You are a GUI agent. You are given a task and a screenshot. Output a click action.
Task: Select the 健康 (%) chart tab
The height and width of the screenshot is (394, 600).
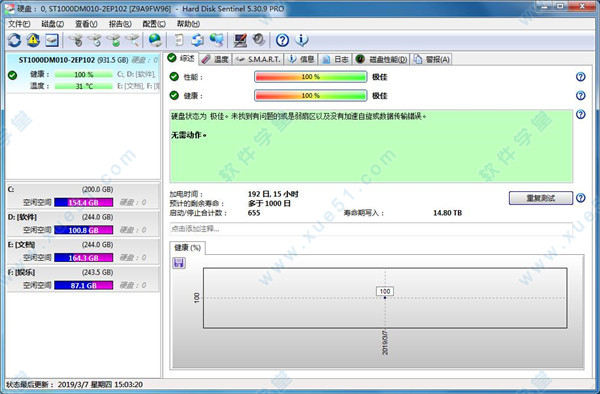(188, 248)
